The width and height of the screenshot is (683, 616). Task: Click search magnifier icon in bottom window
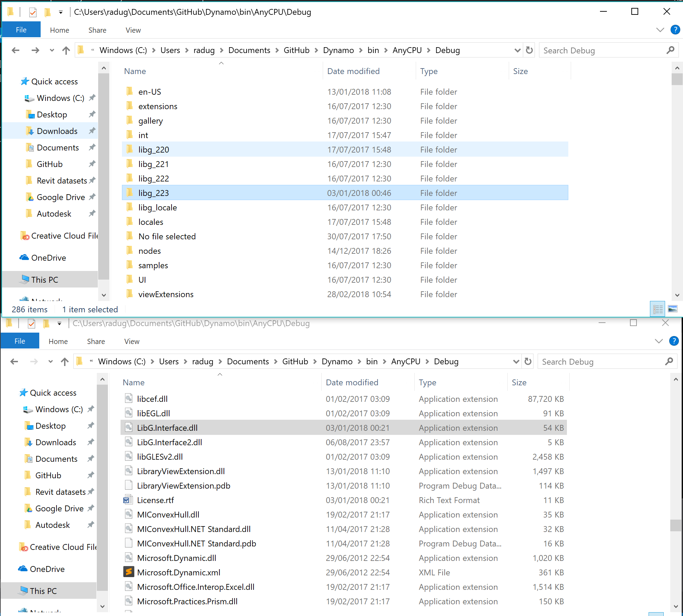(669, 362)
